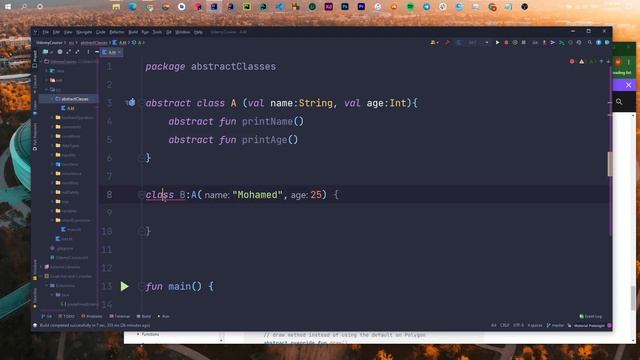This screenshot has width=640, height=360.
Task: Click the Build hammer icon in toolbar
Action: coord(447,42)
